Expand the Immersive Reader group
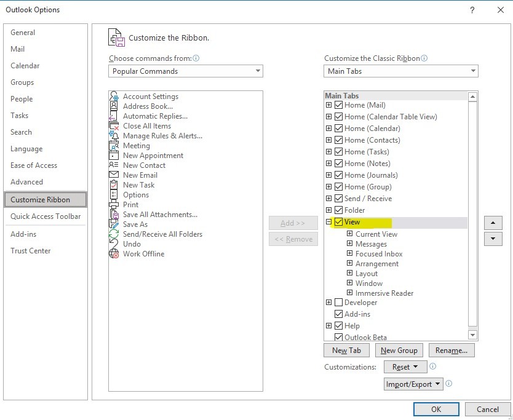Image resolution: width=513 pixels, height=420 pixels. (x=350, y=293)
